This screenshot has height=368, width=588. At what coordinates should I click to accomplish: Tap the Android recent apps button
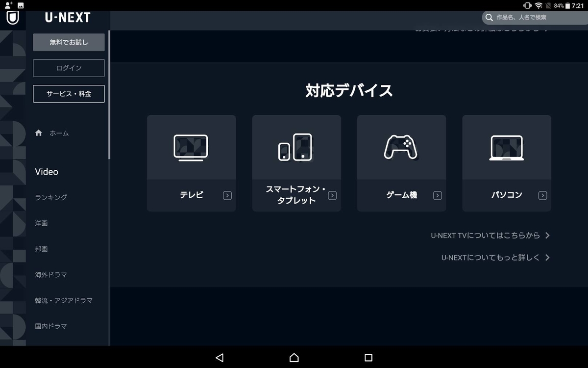(368, 358)
